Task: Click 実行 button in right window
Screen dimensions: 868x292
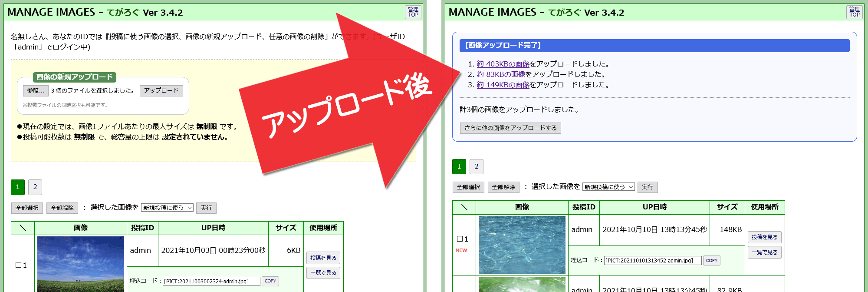Action: pos(648,187)
